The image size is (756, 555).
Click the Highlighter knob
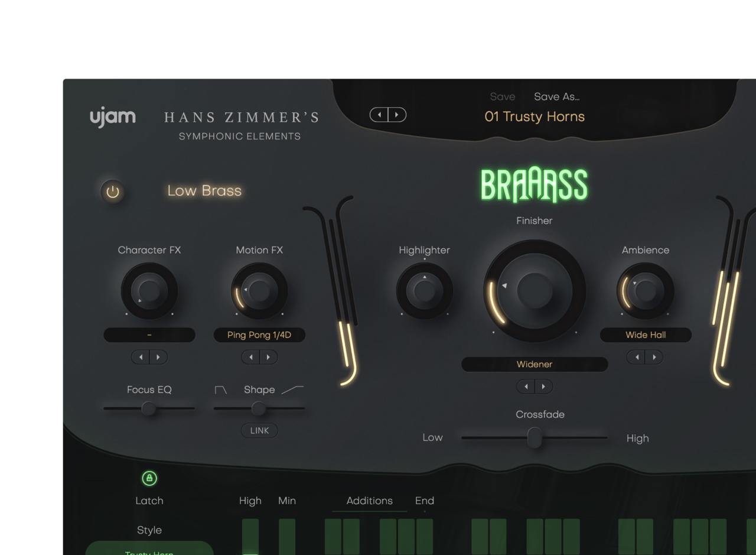425,291
